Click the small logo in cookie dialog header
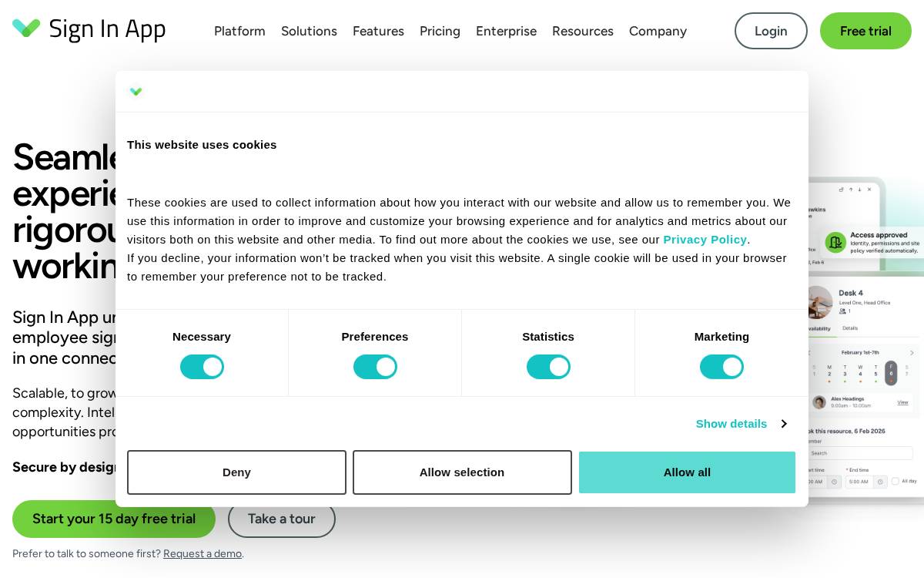The image size is (924, 578). click(136, 92)
